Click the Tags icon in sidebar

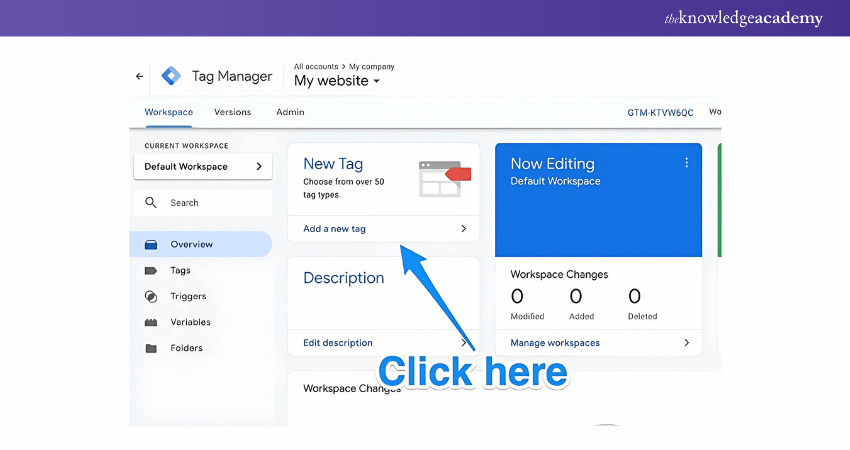pyautogui.click(x=151, y=270)
